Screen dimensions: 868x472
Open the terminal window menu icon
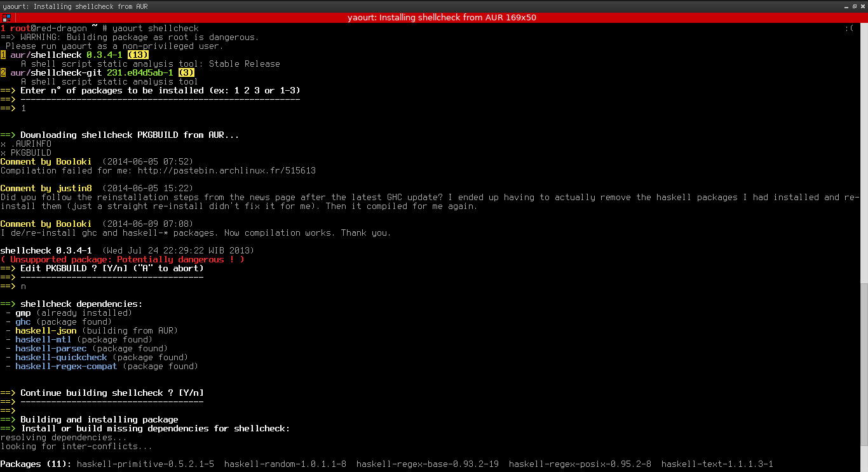click(x=6, y=17)
